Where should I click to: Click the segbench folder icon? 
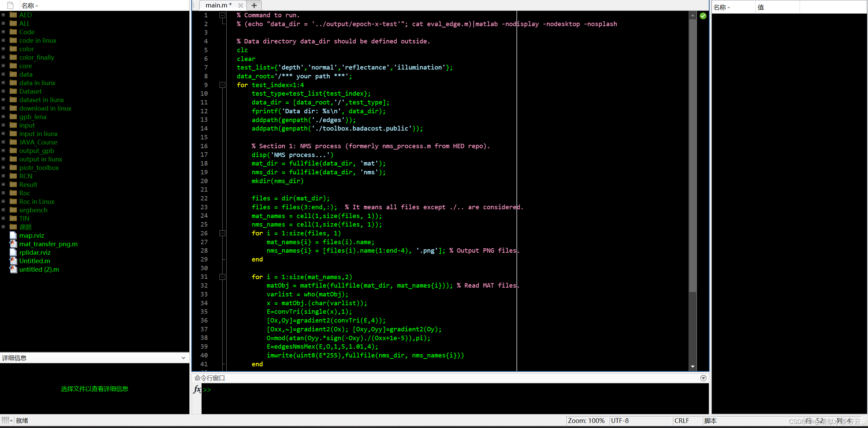click(13, 210)
